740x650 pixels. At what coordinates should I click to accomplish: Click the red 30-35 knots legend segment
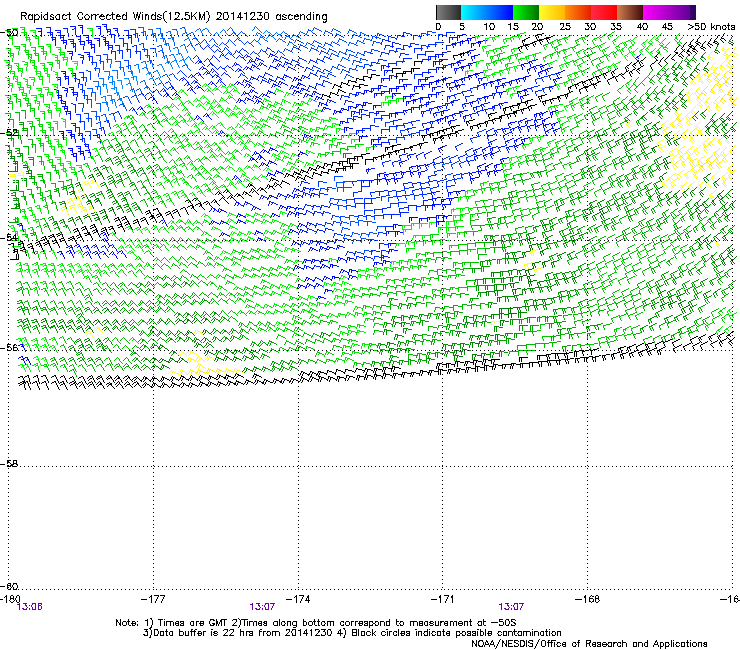[x=604, y=12]
